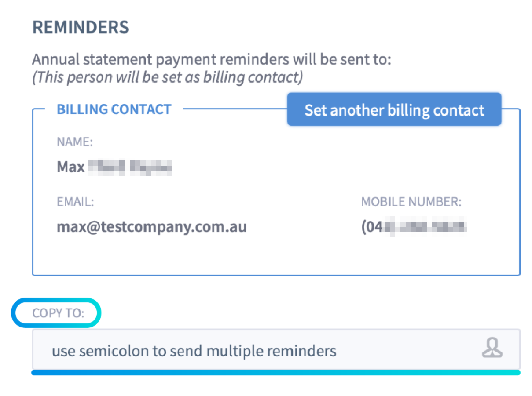The image size is (532, 396).
Task: Click the mobile number value starting with (04
Action: pos(414,227)
